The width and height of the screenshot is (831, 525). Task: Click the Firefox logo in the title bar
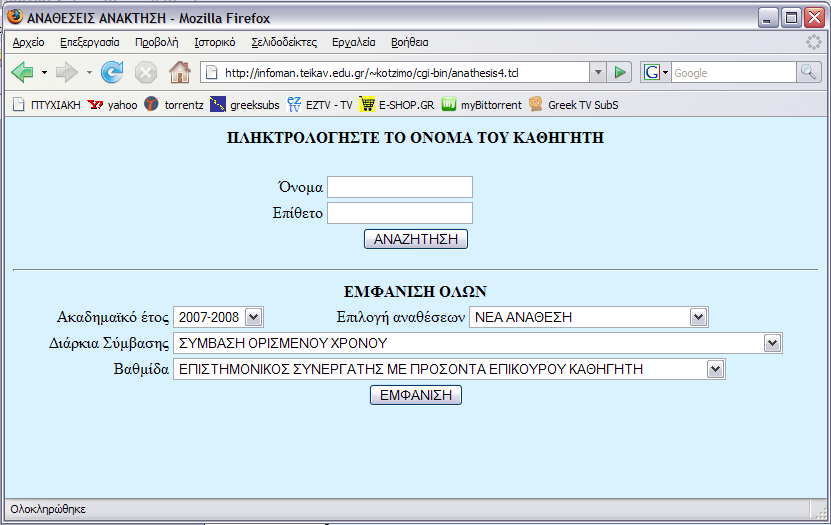[x=15, y=16]
